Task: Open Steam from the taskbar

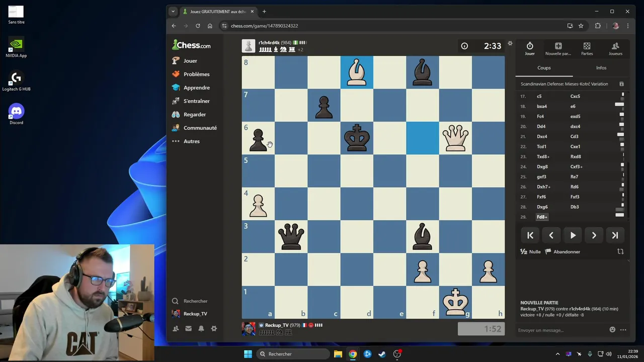Action: tap(382, 354)
